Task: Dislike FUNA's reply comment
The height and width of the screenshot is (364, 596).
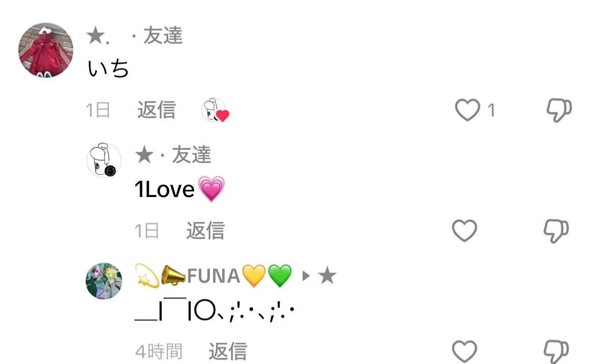Action: 556,351
